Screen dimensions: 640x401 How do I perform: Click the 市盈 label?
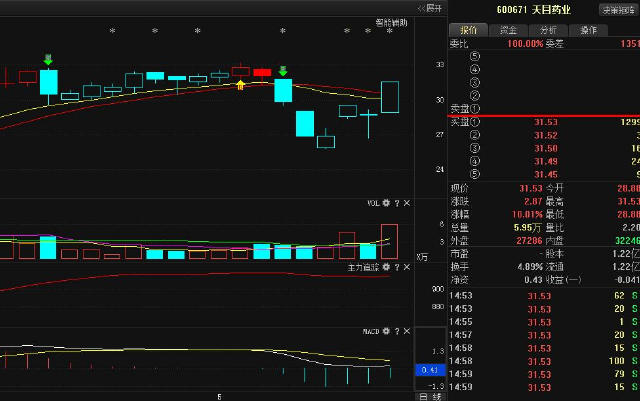pyautogui.click(x=459, y=254)
